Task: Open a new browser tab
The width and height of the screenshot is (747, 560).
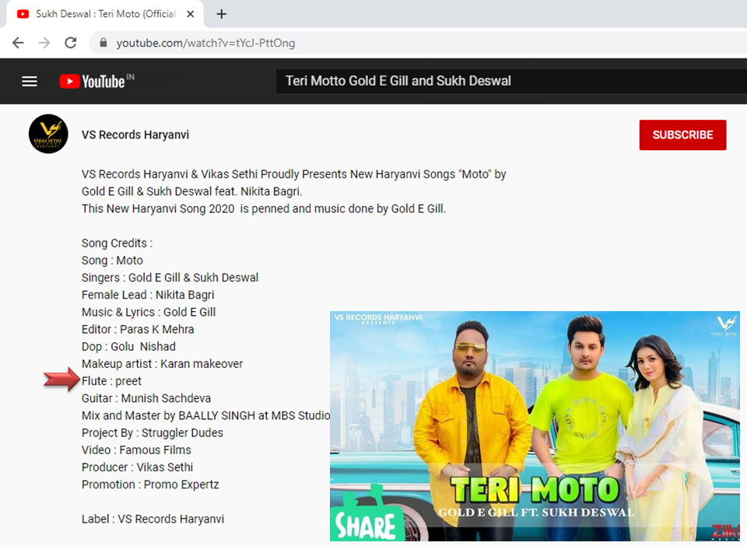Action: [222, 14]
